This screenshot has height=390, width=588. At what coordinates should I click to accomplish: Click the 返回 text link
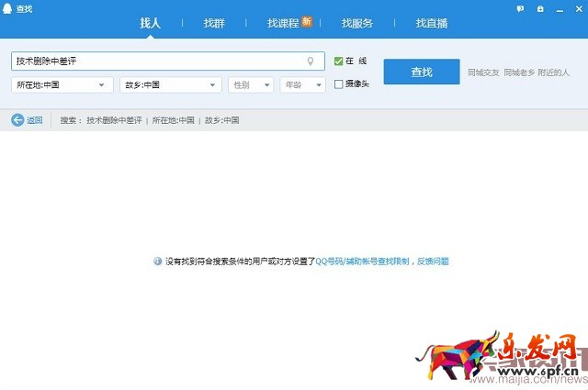pos(35,120)
